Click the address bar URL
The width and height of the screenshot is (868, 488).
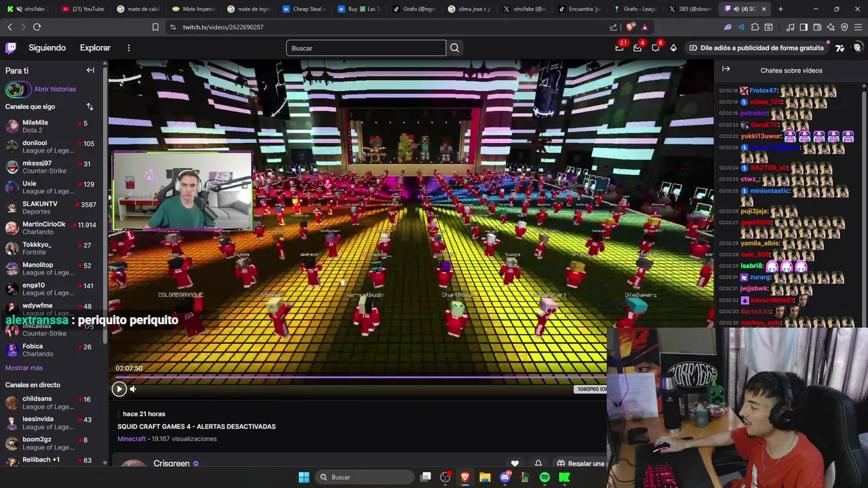(223, 27)
